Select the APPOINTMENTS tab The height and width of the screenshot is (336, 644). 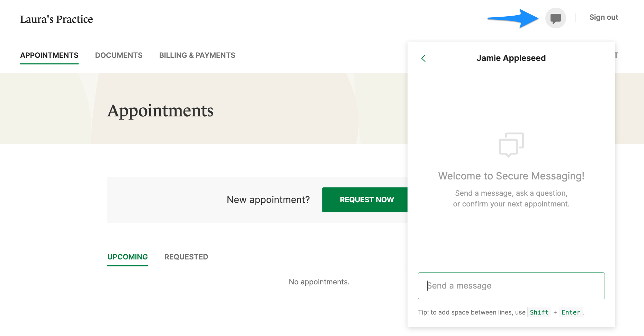pos(49,55)
